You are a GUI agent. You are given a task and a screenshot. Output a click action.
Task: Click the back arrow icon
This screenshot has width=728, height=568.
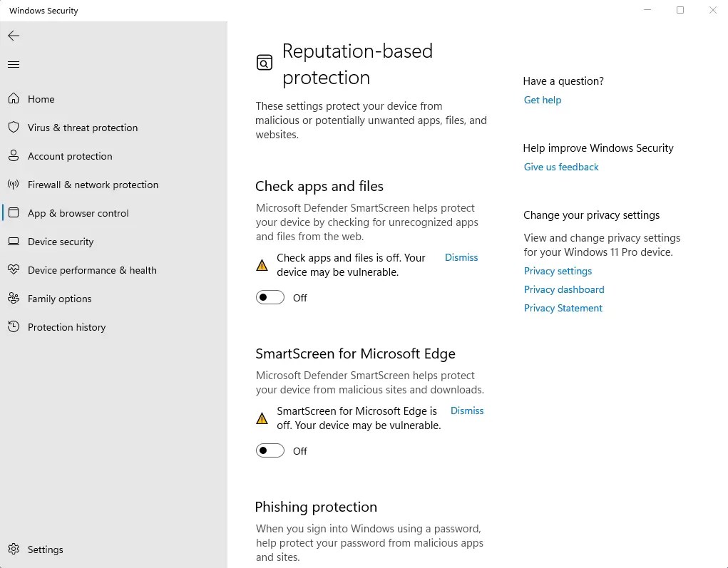pos(14,36)
